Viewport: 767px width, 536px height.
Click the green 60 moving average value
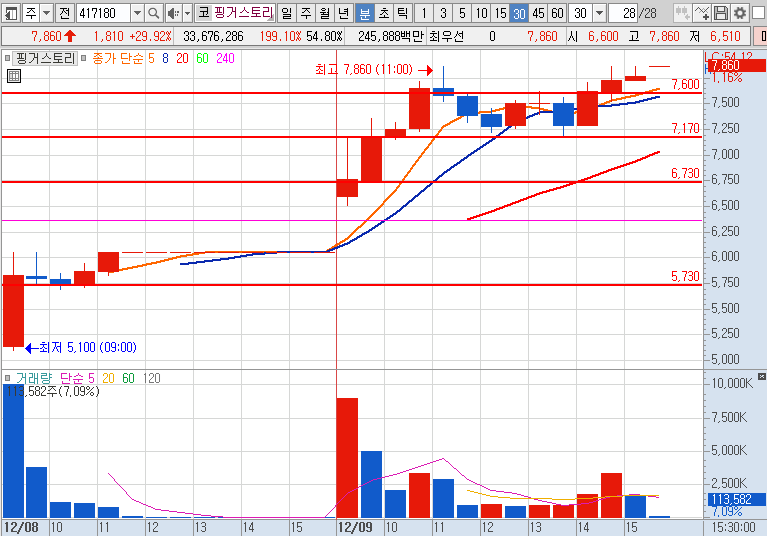click(x=202, y=59)
